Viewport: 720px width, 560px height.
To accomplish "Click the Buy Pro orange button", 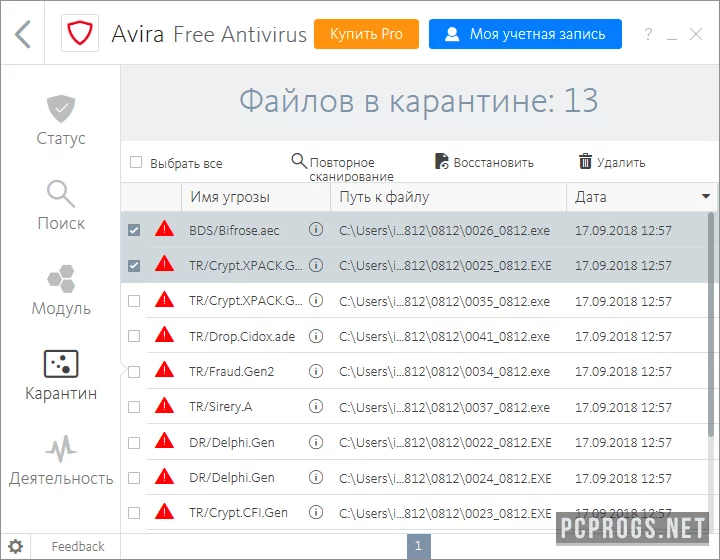I will point(366,34).
